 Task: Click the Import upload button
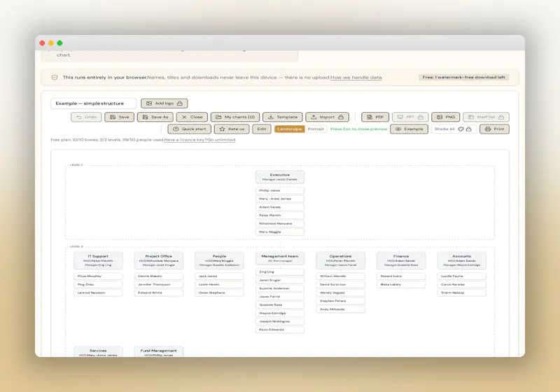(327, 117)
